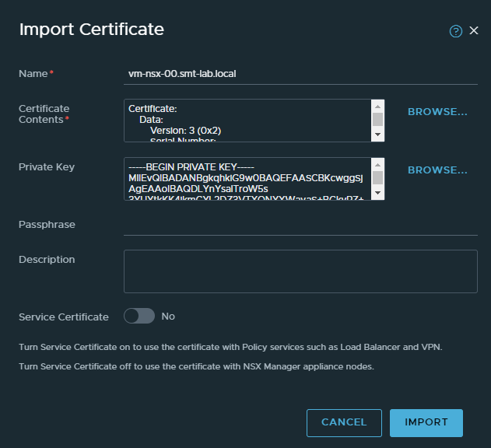Image resolution: width=491 pixels, height=448 pixels.
Task: Click inside the Description text box
Action: pos(300,271)
